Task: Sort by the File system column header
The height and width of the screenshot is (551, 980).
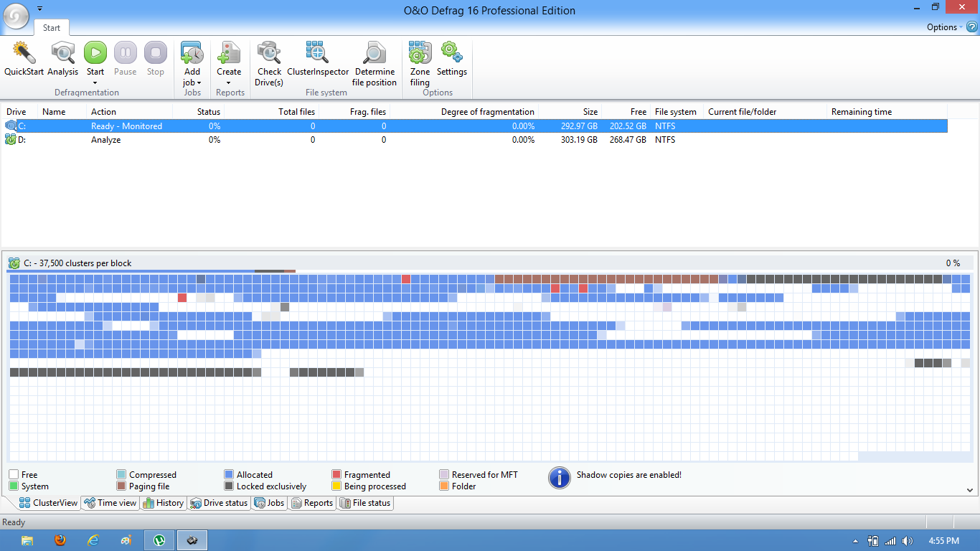Action: pyautogui.click(x=677, y=112)
